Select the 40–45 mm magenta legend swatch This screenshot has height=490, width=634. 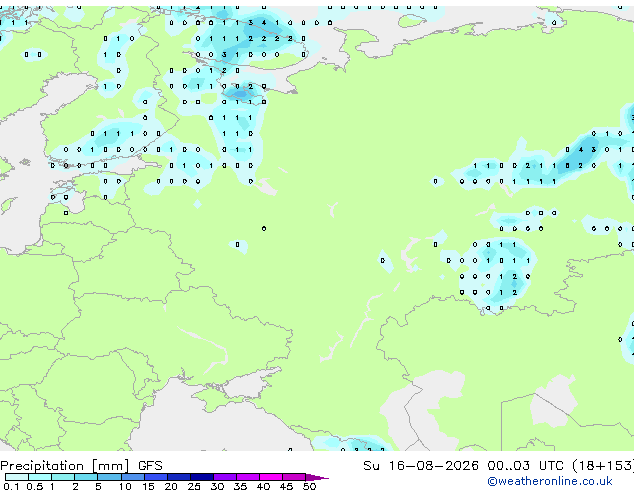pos(271,477)
